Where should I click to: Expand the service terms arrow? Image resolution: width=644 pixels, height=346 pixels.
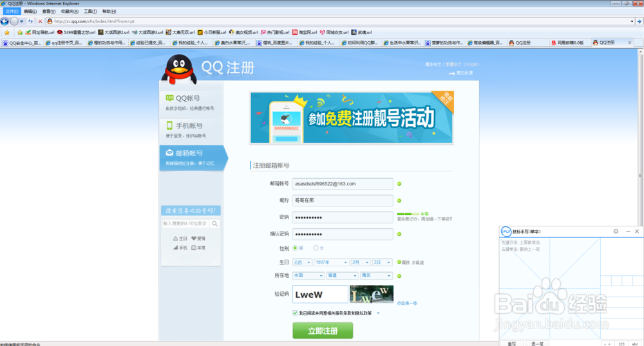tap(378, 313)
